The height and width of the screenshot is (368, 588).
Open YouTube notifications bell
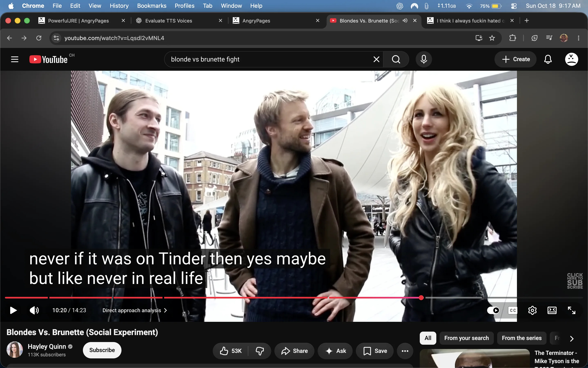click(548, 59)
